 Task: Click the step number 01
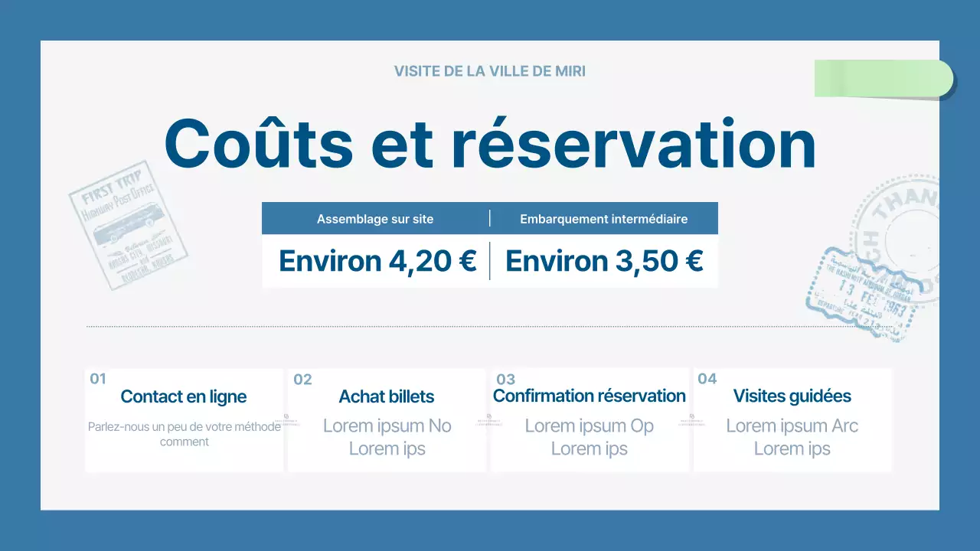click(x=98, y=379)
